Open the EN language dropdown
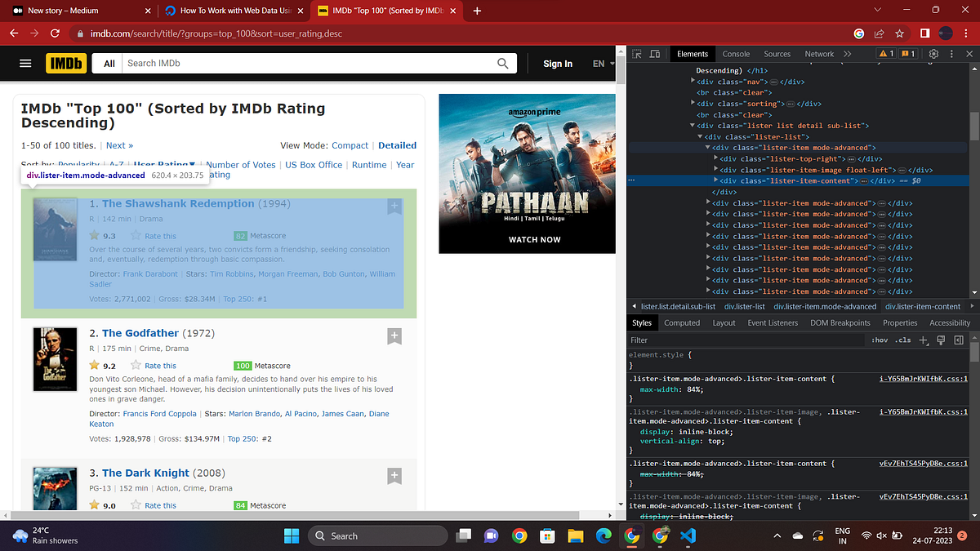This screenshot has width=980, height=551. pos(603,64)
